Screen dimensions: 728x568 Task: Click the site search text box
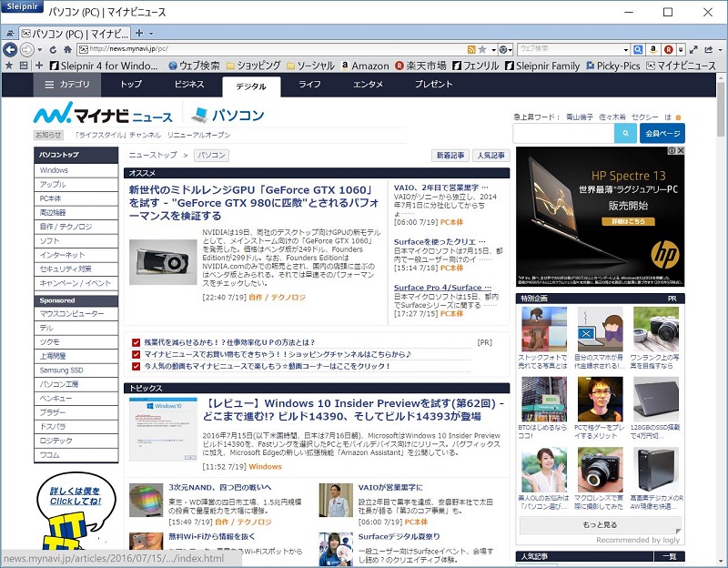[563, 133]
